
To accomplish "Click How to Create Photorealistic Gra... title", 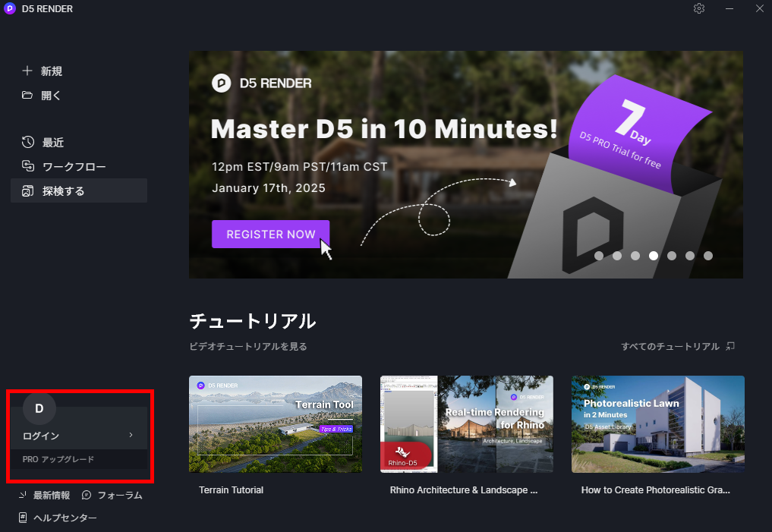I will pos(655,490).
